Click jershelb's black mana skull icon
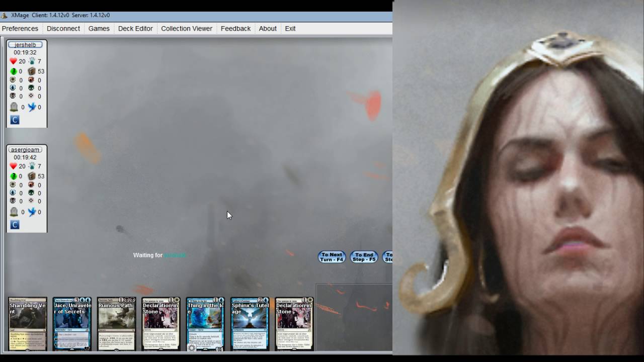 (13, 96)
